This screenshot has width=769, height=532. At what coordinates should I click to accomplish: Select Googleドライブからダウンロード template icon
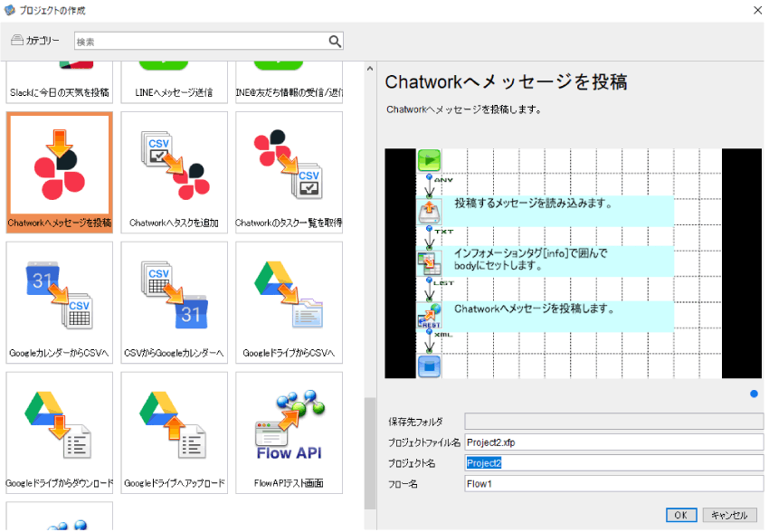(60, 432)
